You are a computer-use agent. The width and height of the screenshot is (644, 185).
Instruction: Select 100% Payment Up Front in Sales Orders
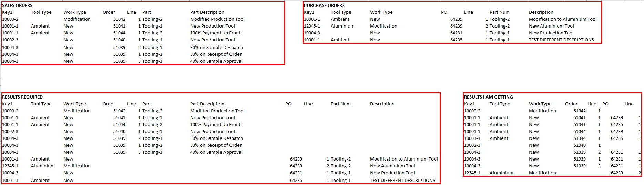[x=215, y=33]
